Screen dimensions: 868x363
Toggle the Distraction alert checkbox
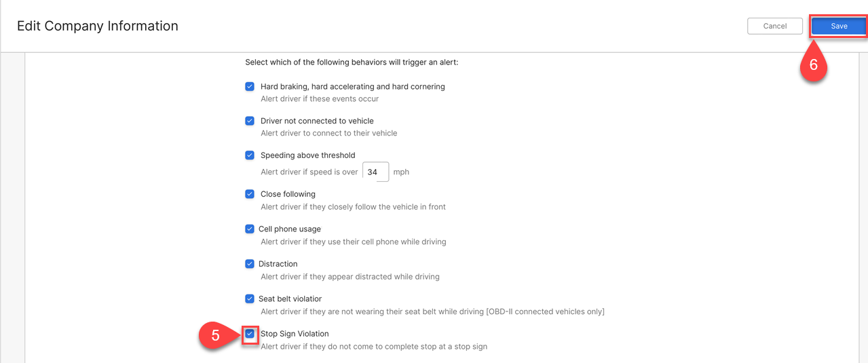(250, 264)
